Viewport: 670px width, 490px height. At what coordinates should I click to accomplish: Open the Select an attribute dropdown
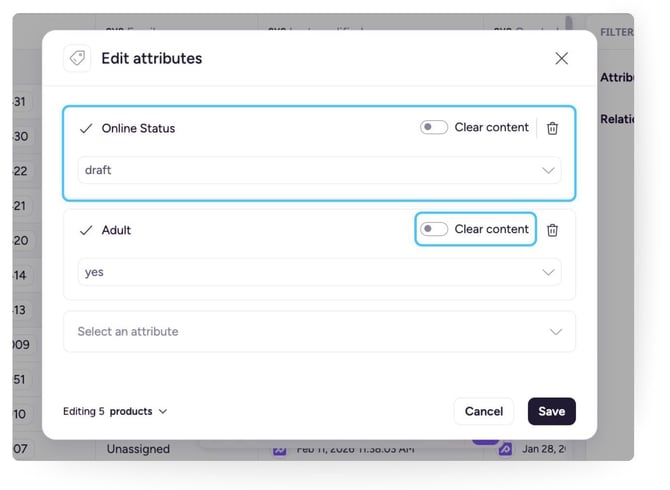coord(319,332)
